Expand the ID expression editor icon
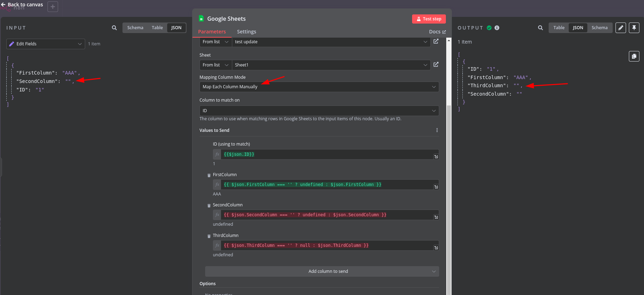Viewport: 644px width, 295px height. coord(436,156)
